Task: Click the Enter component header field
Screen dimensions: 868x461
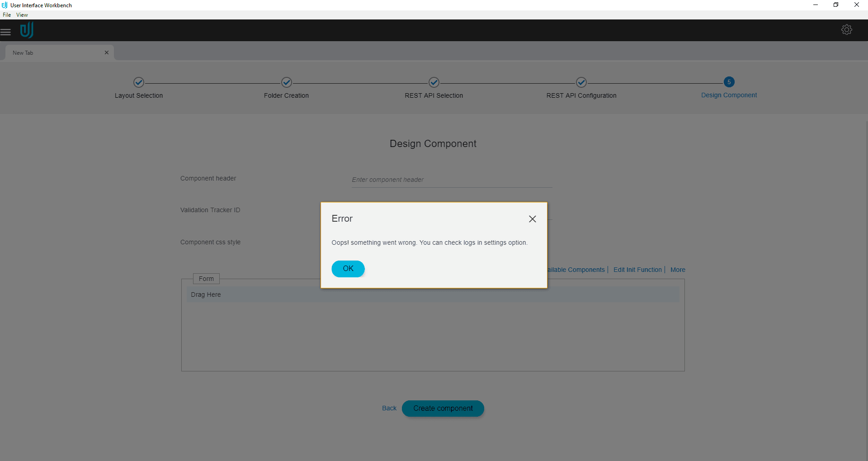Action: pyautogui.click(x=451, y=180)
